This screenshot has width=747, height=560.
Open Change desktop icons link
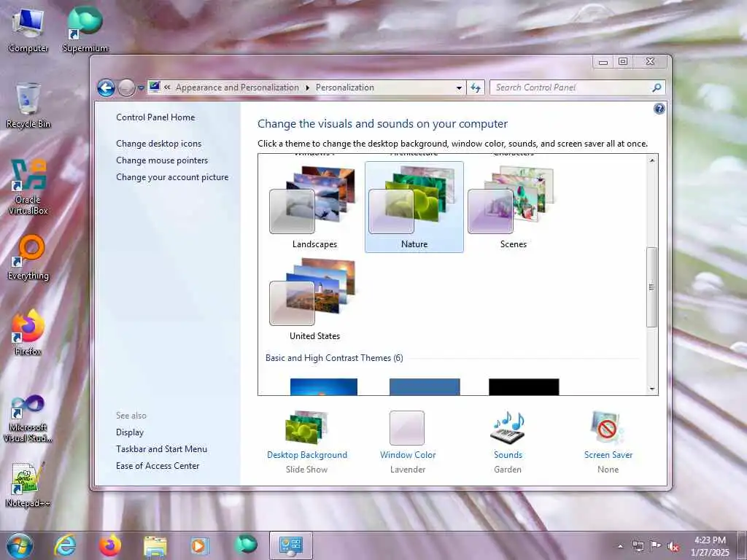tap(158, 144)
